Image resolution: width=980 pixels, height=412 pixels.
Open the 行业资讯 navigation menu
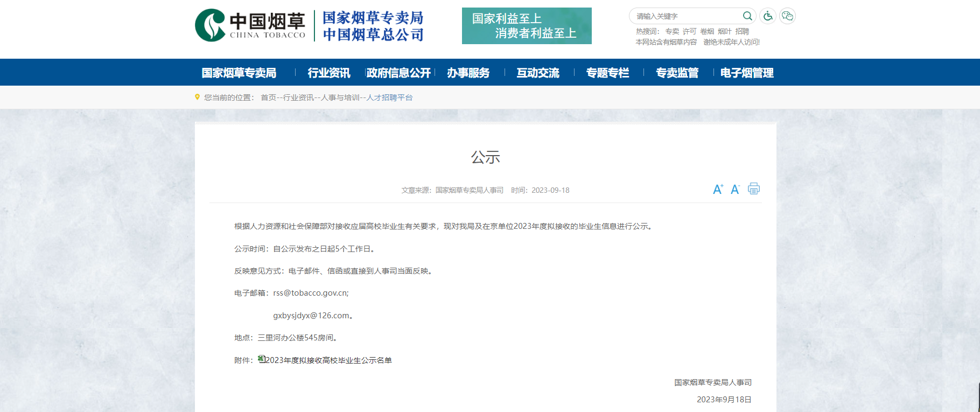tap(328, 73)
